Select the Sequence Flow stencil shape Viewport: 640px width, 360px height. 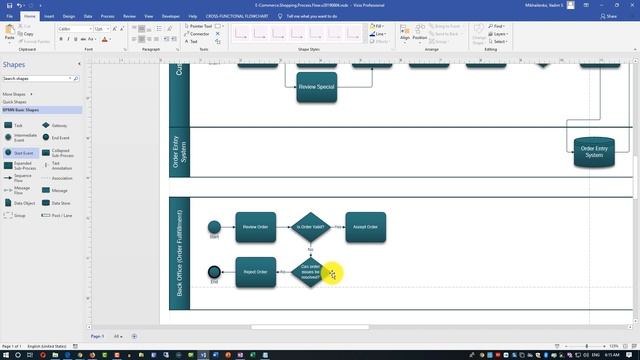point(18,178)
